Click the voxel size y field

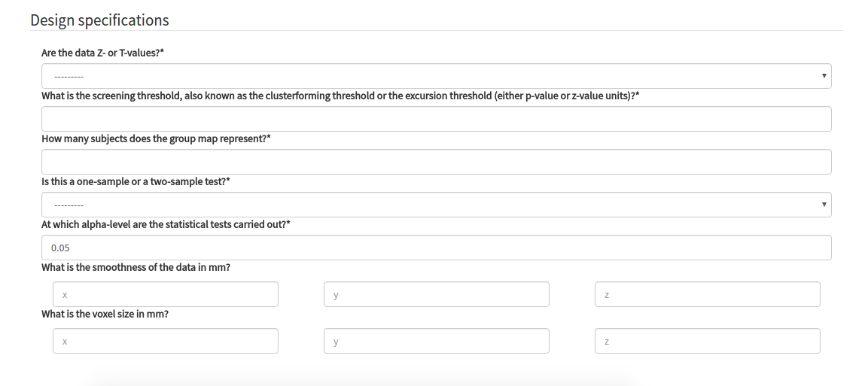pos(436,341)
